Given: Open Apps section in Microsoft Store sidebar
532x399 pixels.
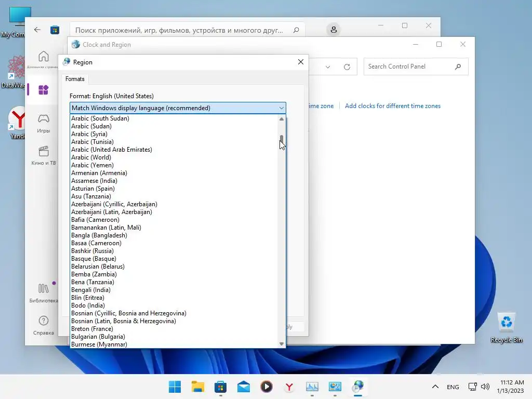Looking at the screenshot, I should [x=43, y=90].
